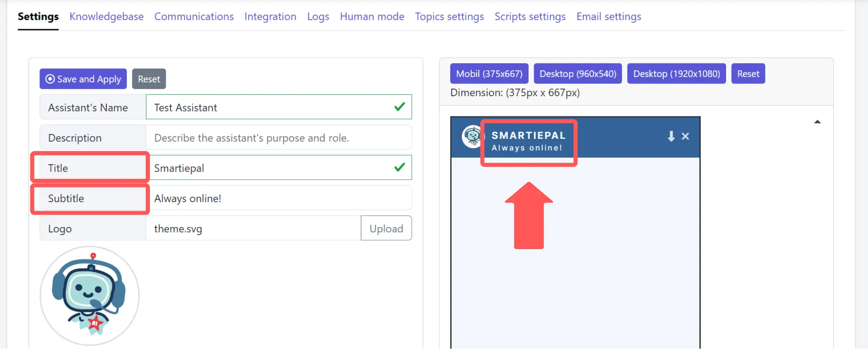Image resolution: width=868 pixels, height=349 pixels.
Task: Click Reset in the preview panel
Action: click(x=748, y=73)
